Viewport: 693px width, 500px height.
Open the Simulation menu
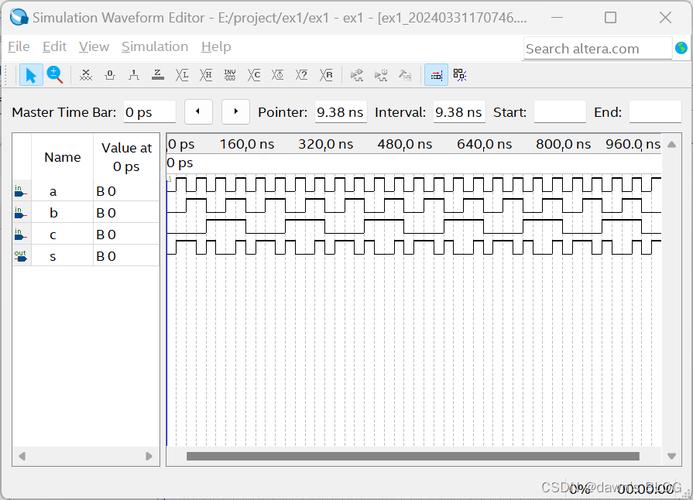(154, 47)
